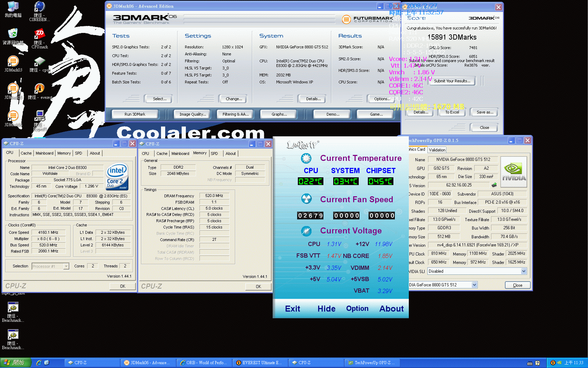Expand the NVIDIA SLI Disabled dropdown
The image size is (588, 368).
524,271
